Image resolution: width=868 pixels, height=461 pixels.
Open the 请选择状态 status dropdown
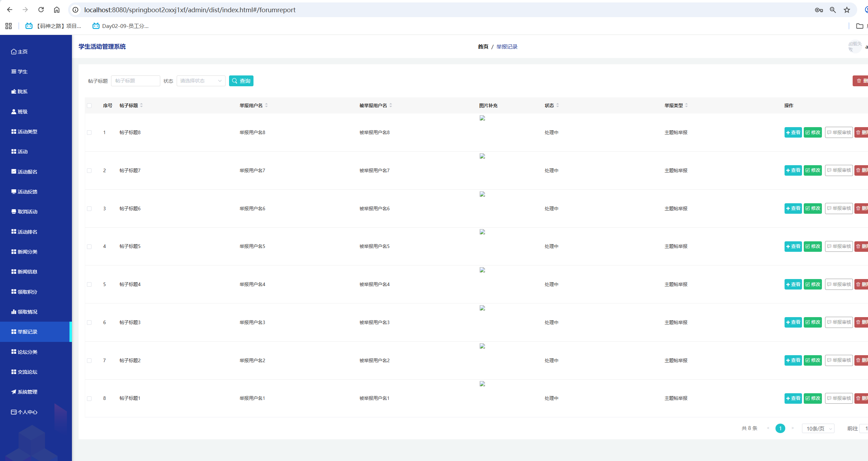pos(201,81)
